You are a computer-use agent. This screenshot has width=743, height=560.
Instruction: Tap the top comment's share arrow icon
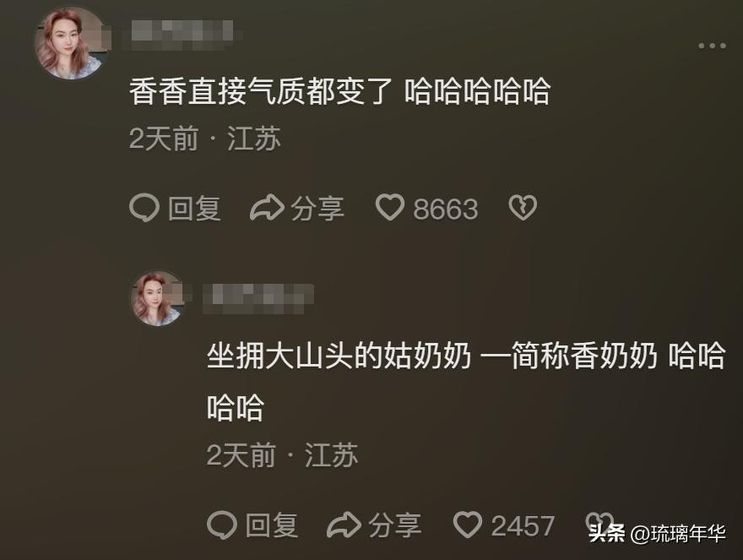click(x=268, y=208)
